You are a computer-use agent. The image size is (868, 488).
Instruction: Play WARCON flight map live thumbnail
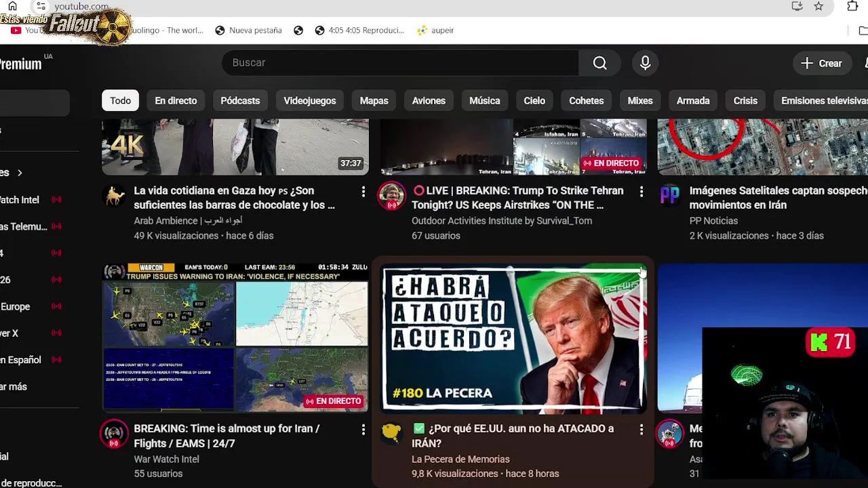click(235, 338)
